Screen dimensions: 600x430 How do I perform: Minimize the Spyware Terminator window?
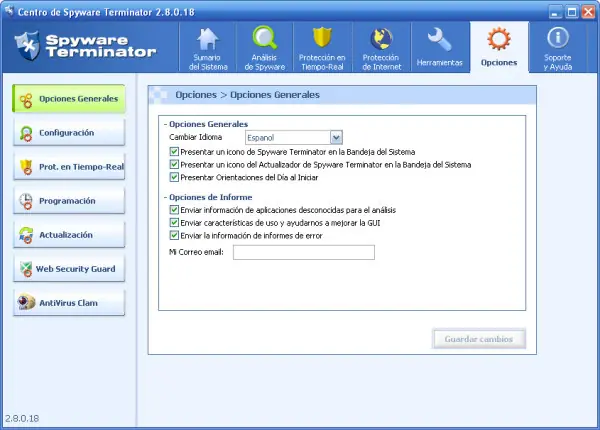tap(555, 12)
